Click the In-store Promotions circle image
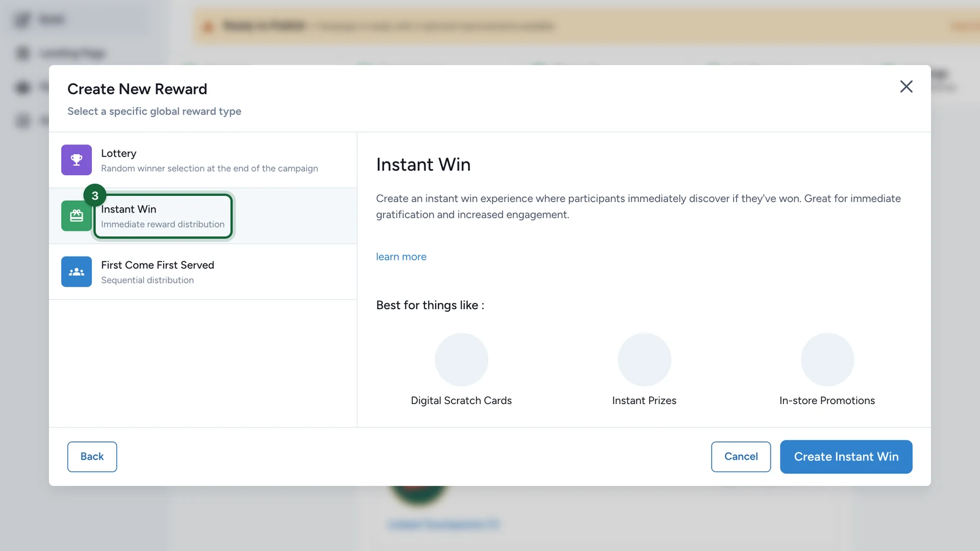Screen dimensions: 980x551 click(x=827, y=359)
